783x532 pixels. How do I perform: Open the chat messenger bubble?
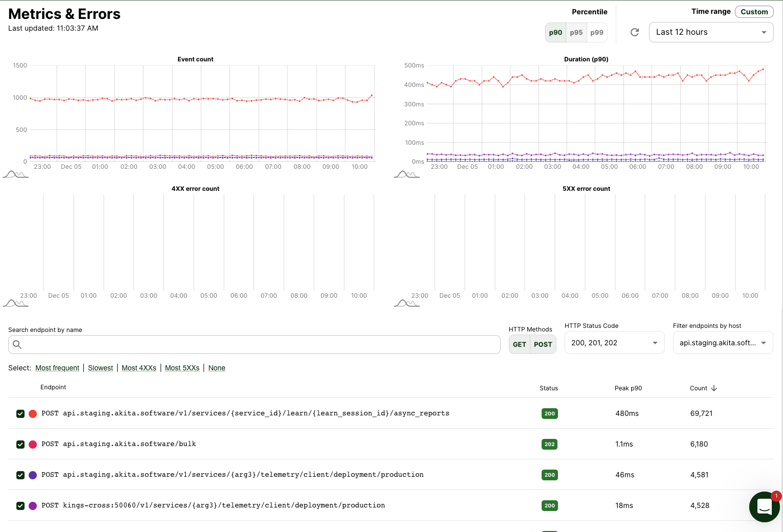coord(764,506)
